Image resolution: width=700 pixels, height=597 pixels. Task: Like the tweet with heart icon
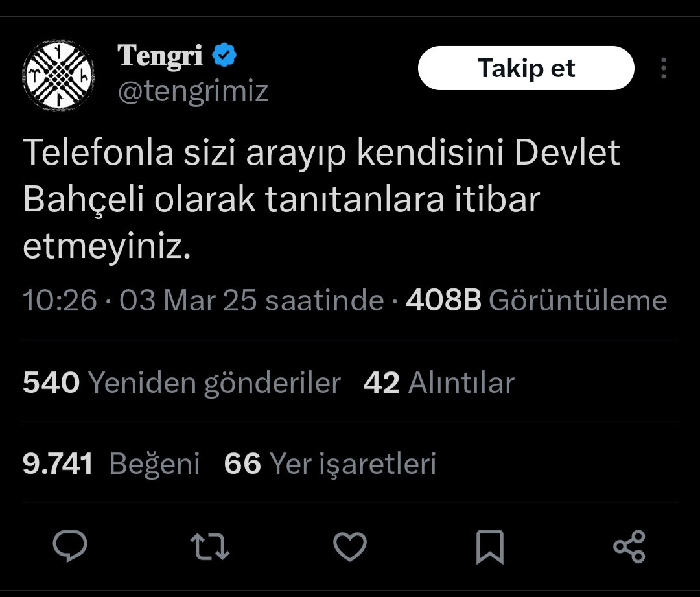(x=350, y=546)
